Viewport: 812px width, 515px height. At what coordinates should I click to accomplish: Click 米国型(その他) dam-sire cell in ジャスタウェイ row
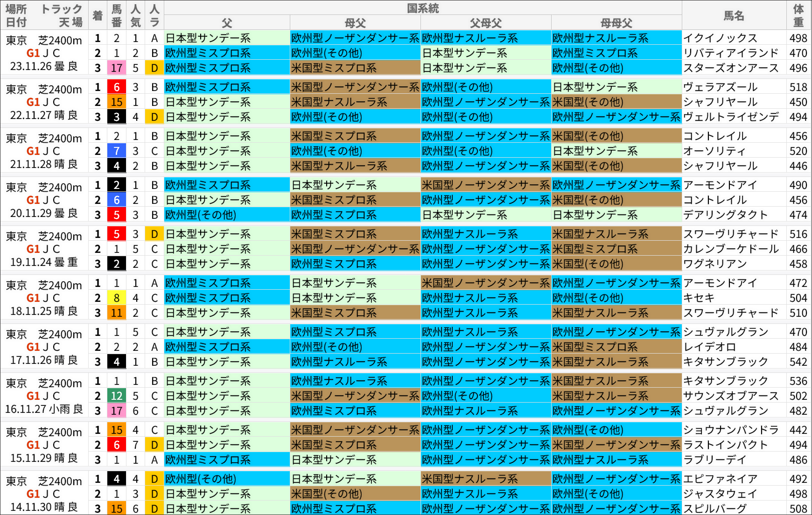[x=355, y=494]
